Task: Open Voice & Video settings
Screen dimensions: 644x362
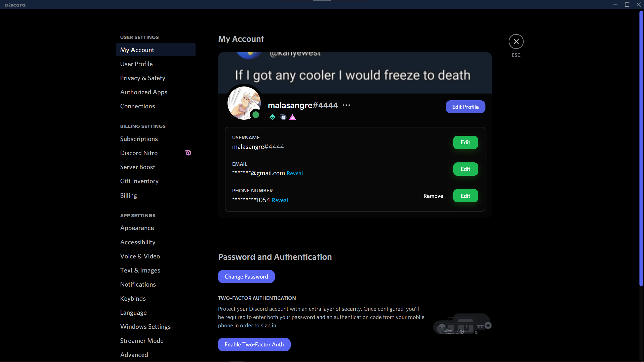Action: [156, 256]
